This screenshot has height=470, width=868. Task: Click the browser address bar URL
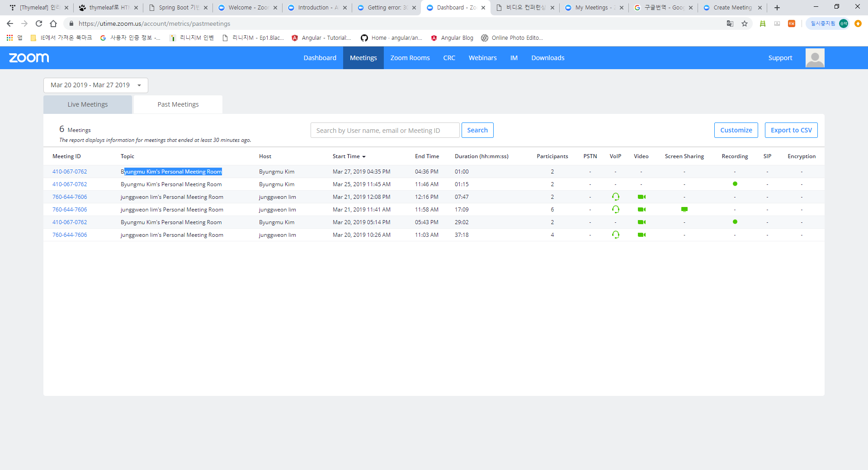pos(154,23)
